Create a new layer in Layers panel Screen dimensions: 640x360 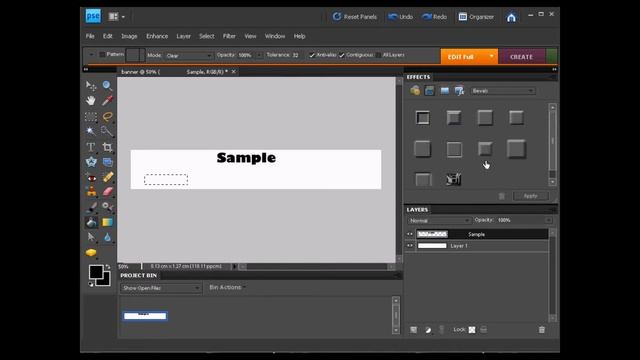pyautogui.click(x=413, y=330)
